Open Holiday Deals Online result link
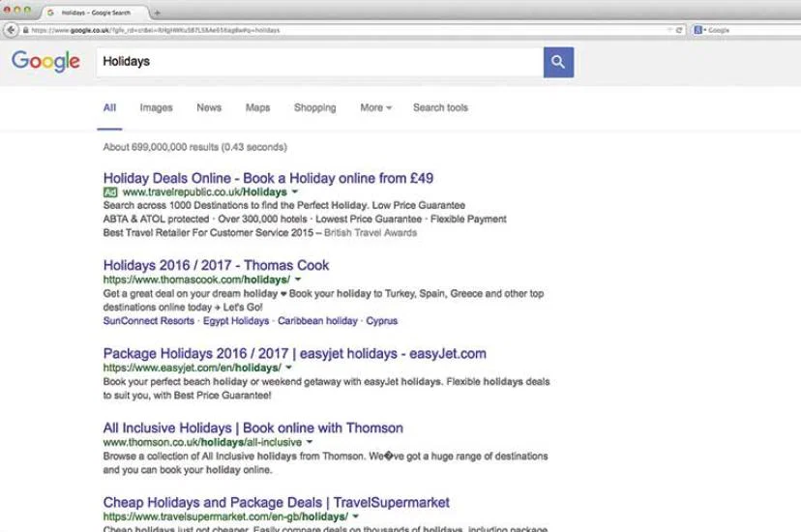The width and height of the screenshot is (801, 532). [268, 178]
